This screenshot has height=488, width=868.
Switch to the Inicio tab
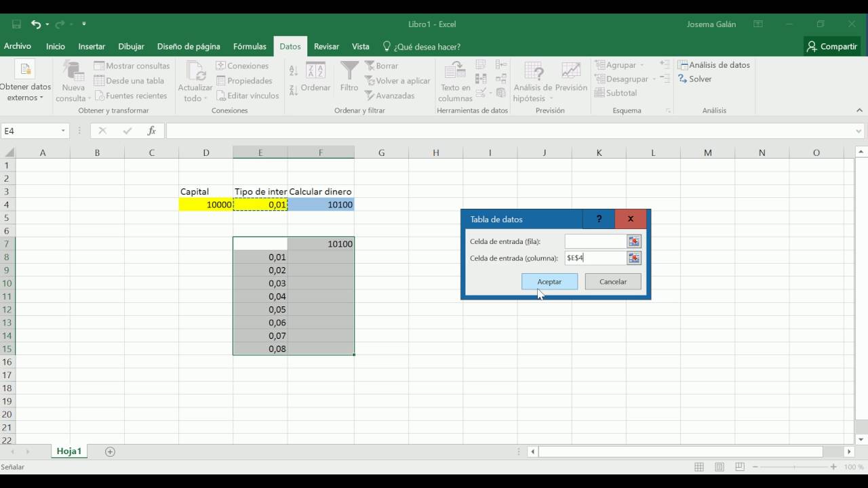point(56,47)
